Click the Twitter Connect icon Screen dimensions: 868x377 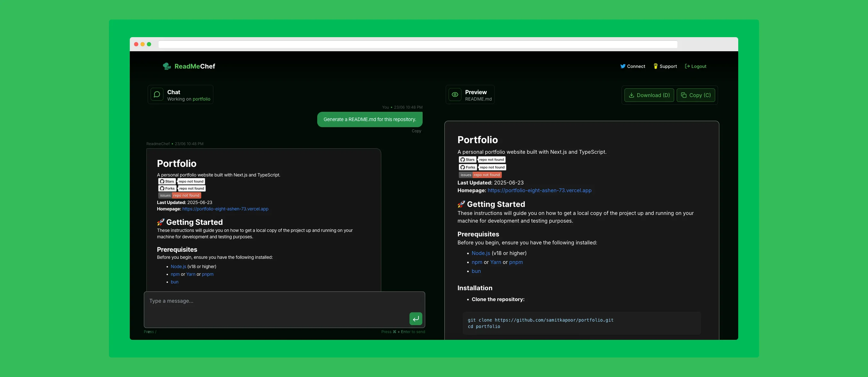[623, 66]
